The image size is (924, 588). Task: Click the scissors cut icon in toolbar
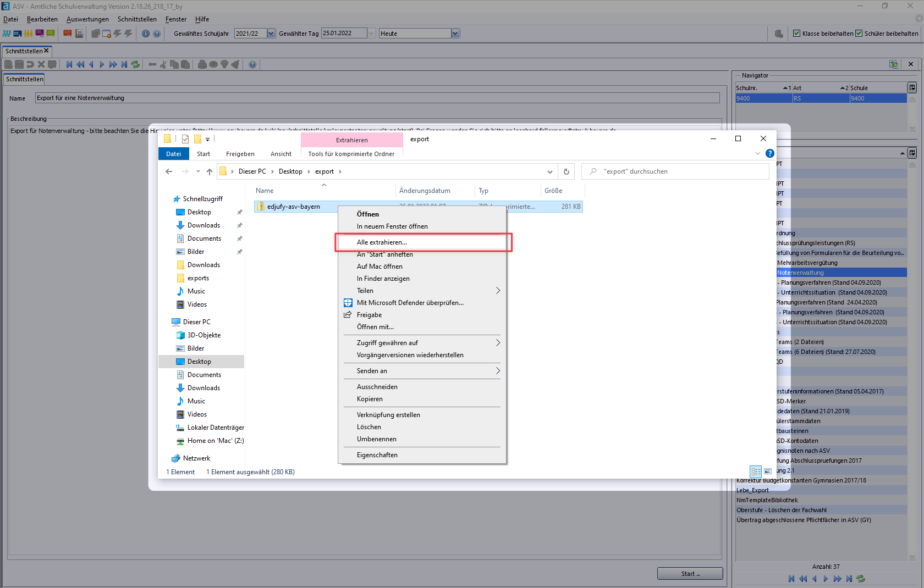(x=163, y=64)
